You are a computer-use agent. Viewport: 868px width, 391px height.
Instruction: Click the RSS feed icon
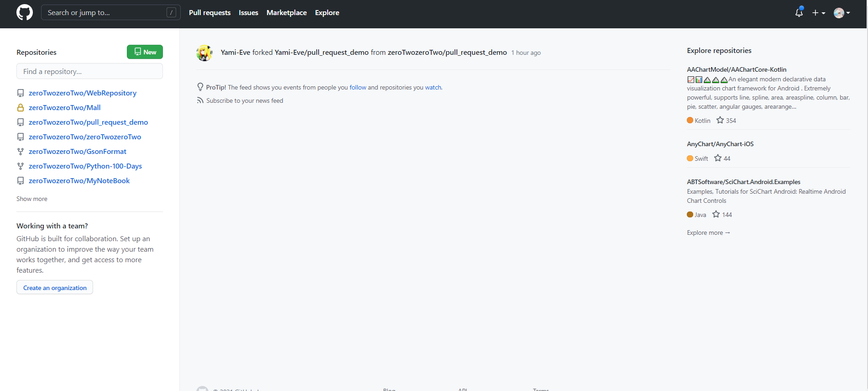point(200,100)
